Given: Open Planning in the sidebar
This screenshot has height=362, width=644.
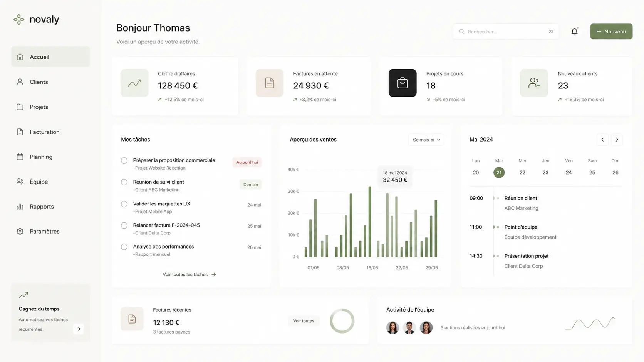Looking at the screenshot, I should tap(50, 157).
